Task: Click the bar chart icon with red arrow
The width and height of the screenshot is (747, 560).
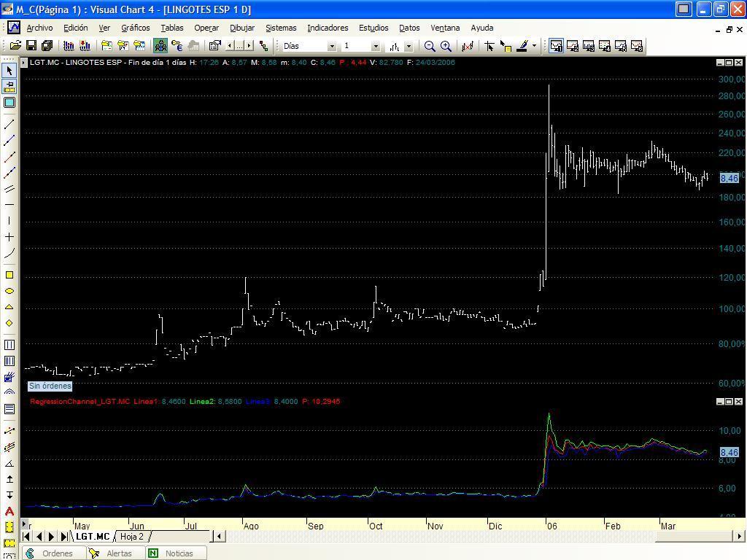Action: coord(85,46)
